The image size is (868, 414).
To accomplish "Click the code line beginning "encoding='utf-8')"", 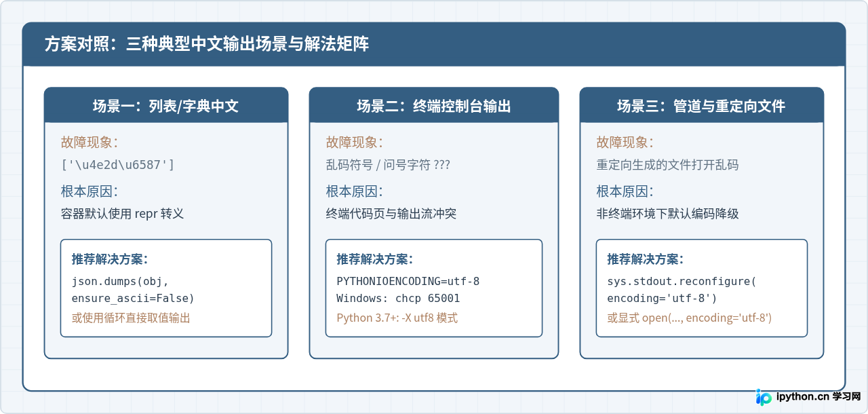I will (x=662, y=299).
